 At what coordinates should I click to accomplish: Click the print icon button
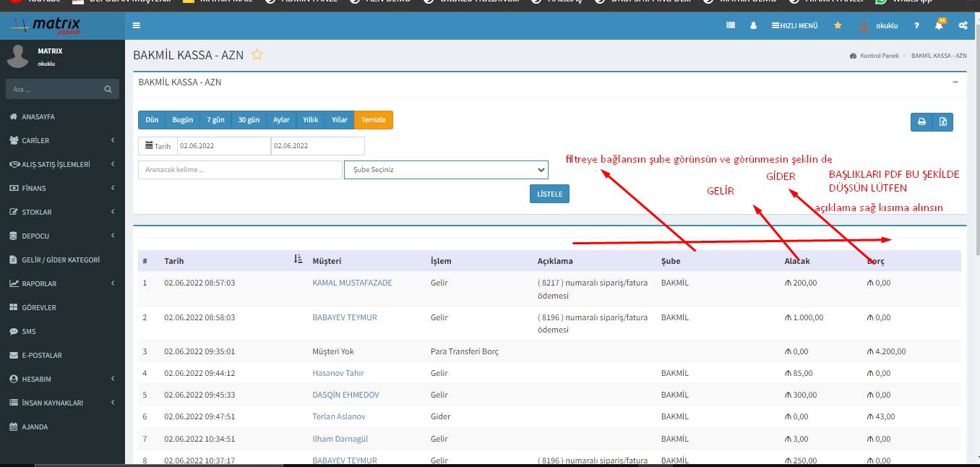tap(921, 122)
